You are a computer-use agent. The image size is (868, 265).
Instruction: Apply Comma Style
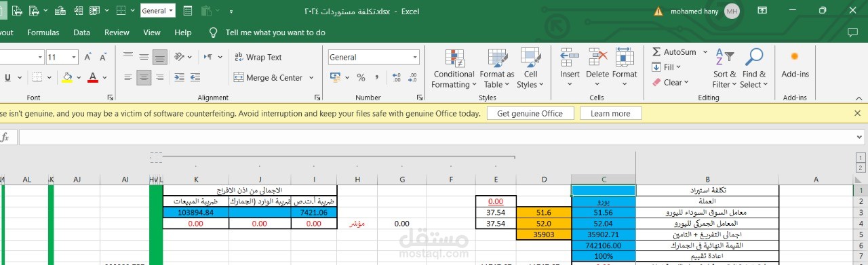click(376, 77)
